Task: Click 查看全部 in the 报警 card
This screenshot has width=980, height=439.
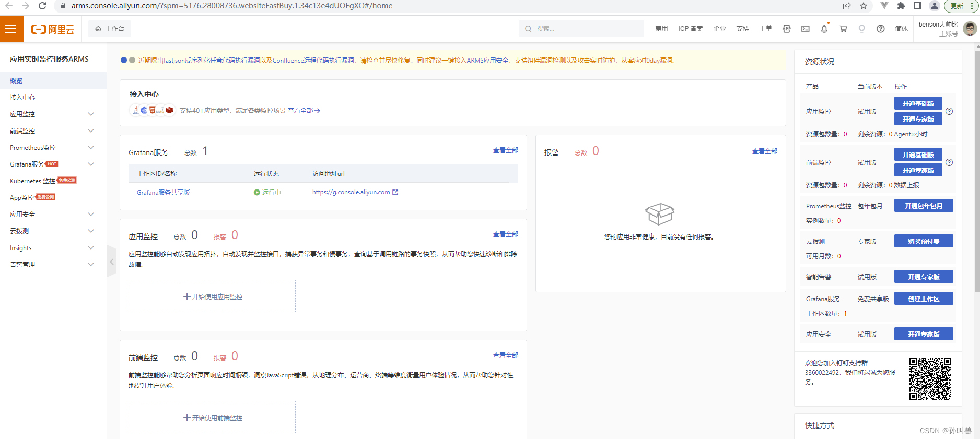Action: pos(764,151)
